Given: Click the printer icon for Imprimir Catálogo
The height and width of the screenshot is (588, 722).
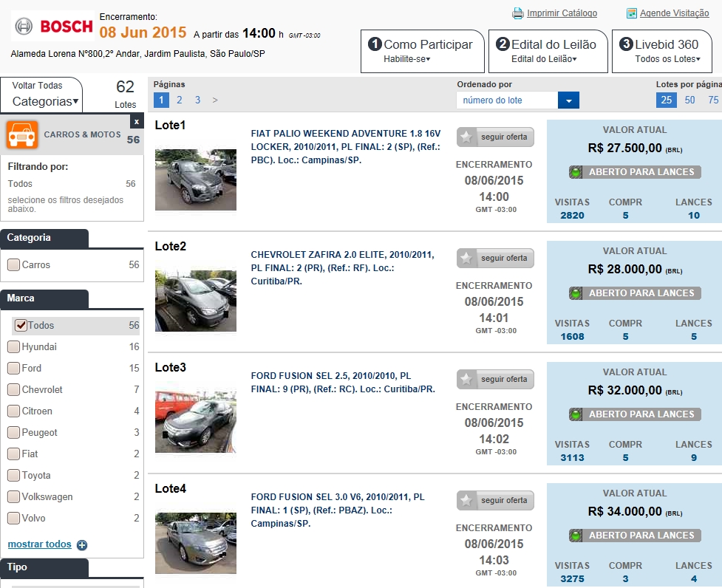Looking at the screenshot, I should [517, 13].
